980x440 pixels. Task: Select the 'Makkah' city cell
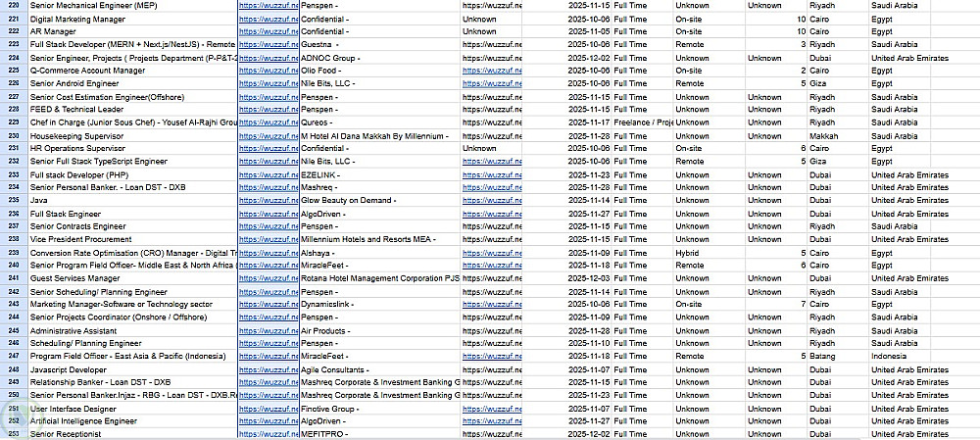(x=838, y=135)
